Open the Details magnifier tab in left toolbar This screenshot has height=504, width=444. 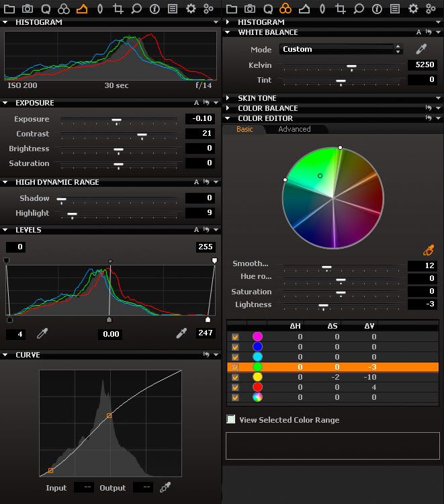136,9
